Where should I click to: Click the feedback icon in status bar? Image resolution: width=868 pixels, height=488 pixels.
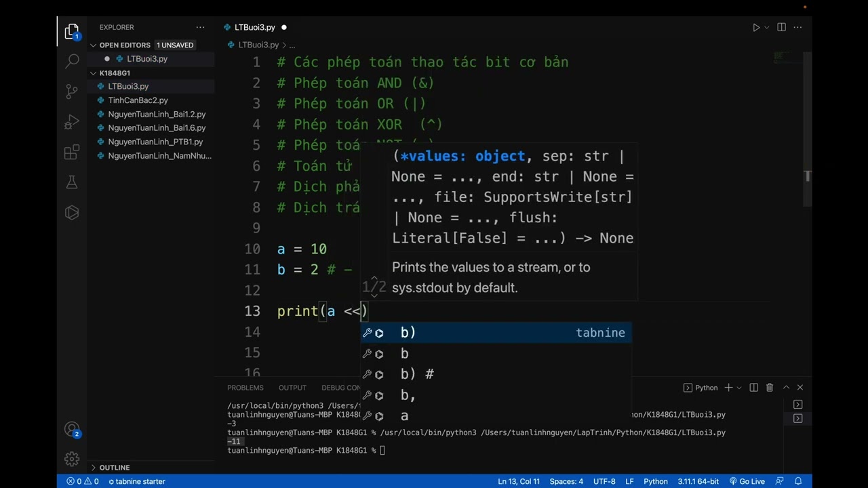[x=780, y=481]
